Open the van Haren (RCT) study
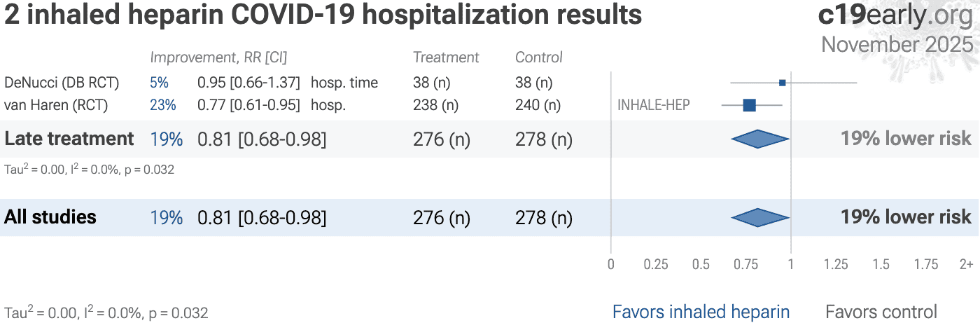This screenshot has width=980, height=323. click(53, 105)
